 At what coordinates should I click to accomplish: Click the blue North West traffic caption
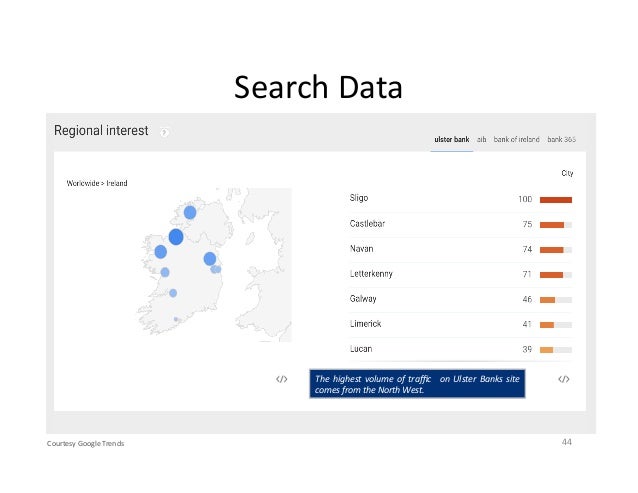[417, 384]
